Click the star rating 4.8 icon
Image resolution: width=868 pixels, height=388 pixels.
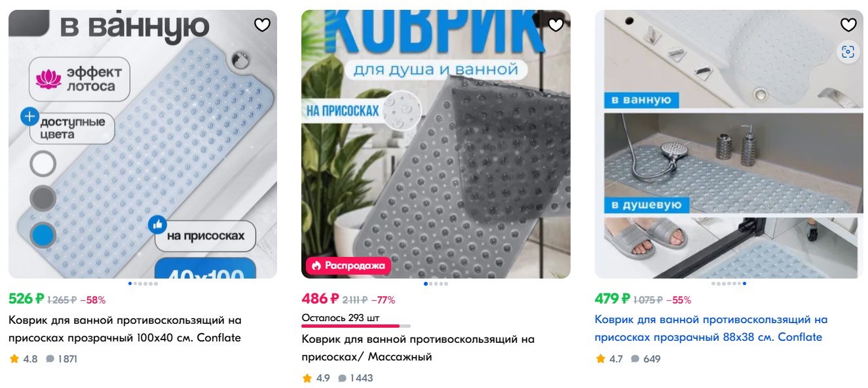pos(14,359)
